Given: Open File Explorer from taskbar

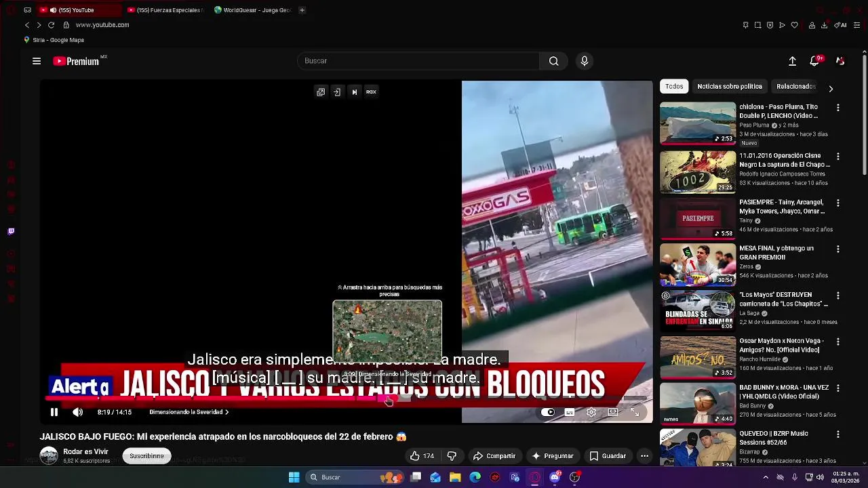Looking at the screenshot, I should pyautogui.click(x=455, y=477).
